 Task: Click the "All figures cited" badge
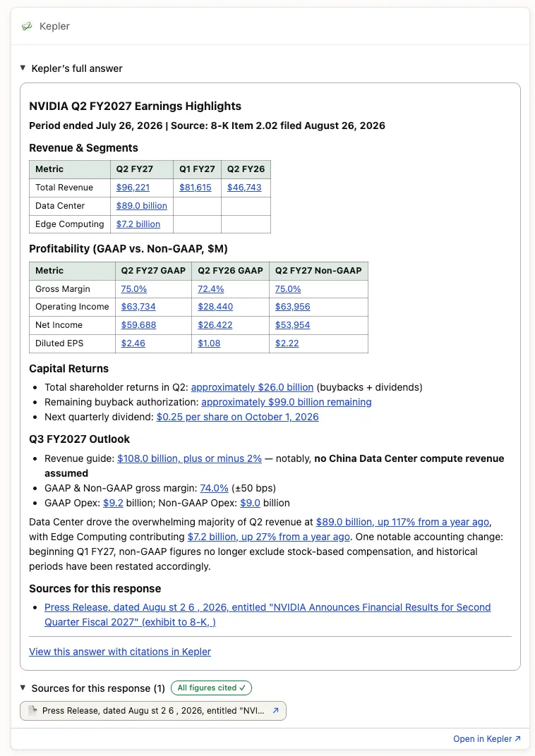(x=211, y=688)
